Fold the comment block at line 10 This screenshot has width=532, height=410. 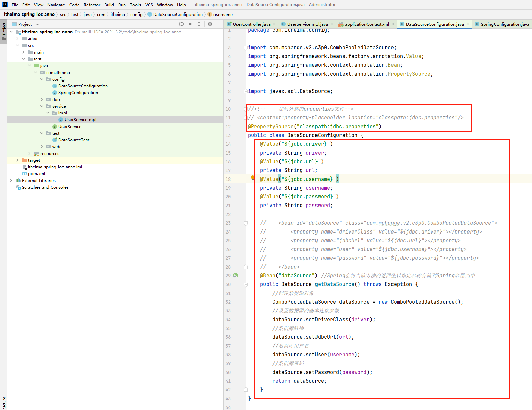[x=246, y=109]
